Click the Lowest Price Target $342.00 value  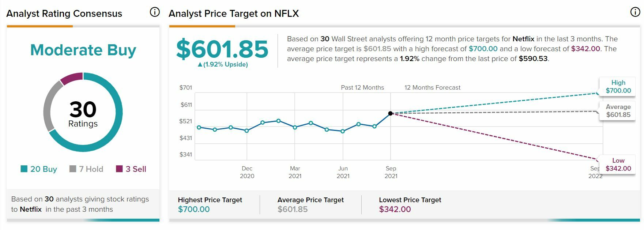pyautogui.click(x=395, y=209)
